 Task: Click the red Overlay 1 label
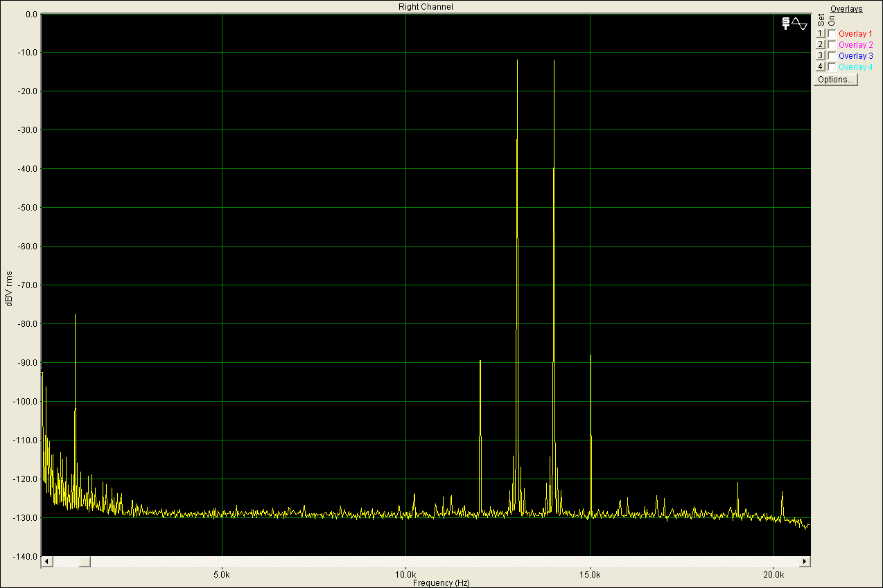[x=855, y=33]
